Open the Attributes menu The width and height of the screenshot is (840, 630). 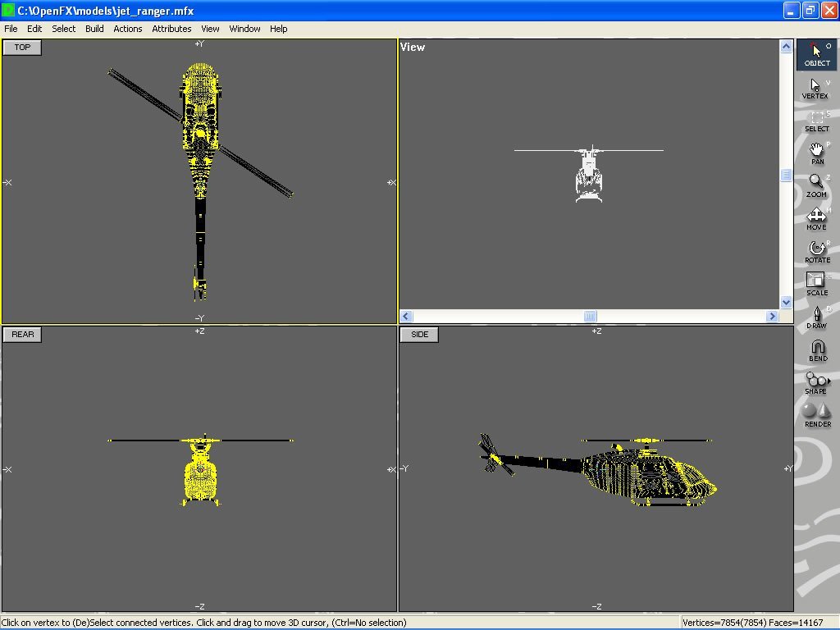[x=171, y=29]
